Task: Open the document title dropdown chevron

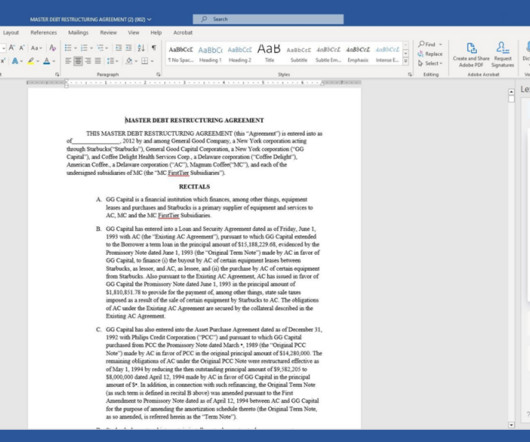Action: click(x=149, y=20)
